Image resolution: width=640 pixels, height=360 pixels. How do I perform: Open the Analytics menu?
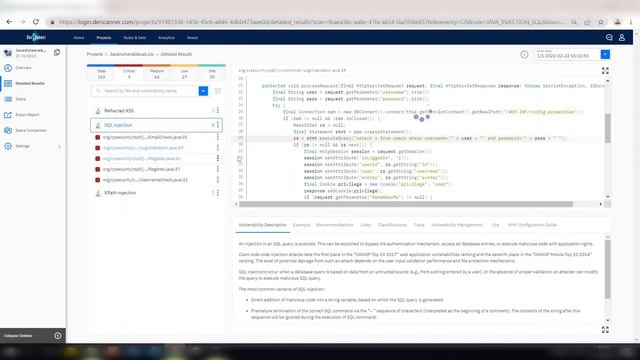(x=166, y=38)
